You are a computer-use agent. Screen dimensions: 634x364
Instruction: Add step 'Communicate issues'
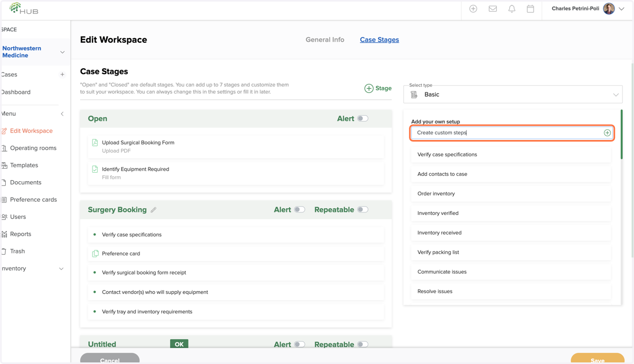[x=511, y=272]
